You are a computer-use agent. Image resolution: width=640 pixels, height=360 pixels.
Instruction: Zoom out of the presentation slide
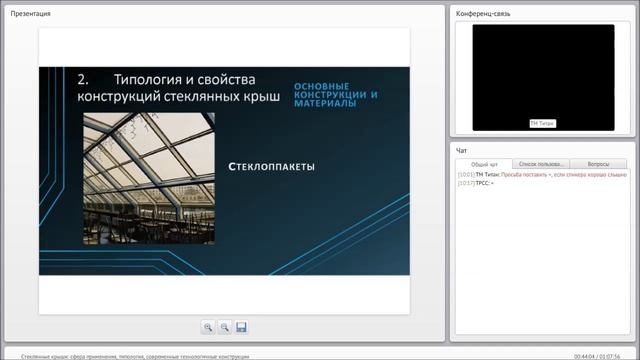pyautogui.click(x=224, y=327)
